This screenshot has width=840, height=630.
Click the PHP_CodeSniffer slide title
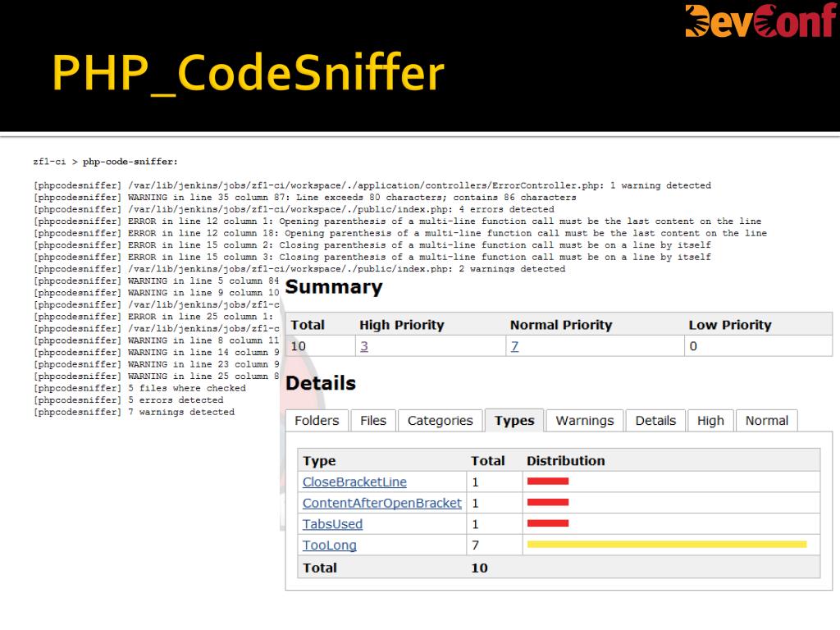[x=248, y=73]
